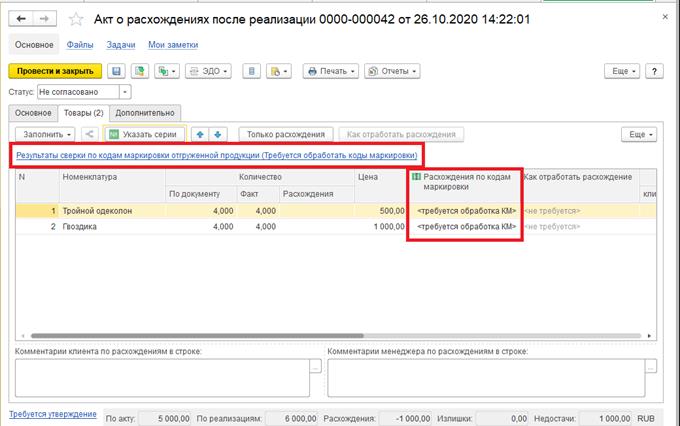Click требуется обработка КМ for Гвоздика
The width and height of the screenshot is (680, 426).
coord(466,226)
